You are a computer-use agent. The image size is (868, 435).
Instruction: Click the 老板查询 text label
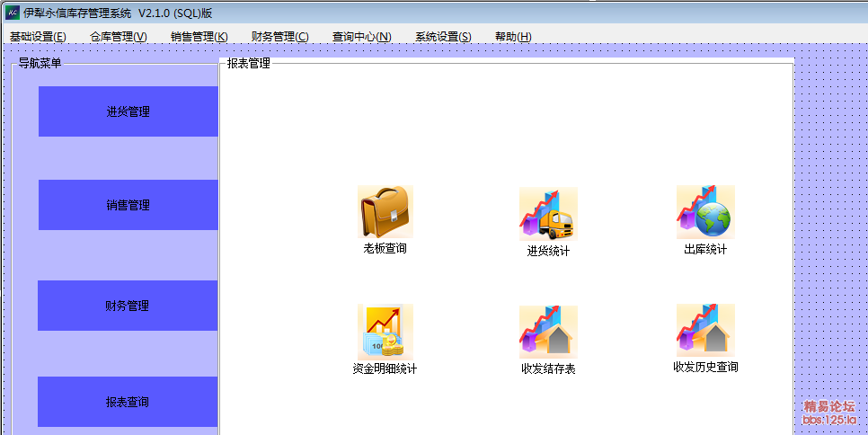pos(385,248)
